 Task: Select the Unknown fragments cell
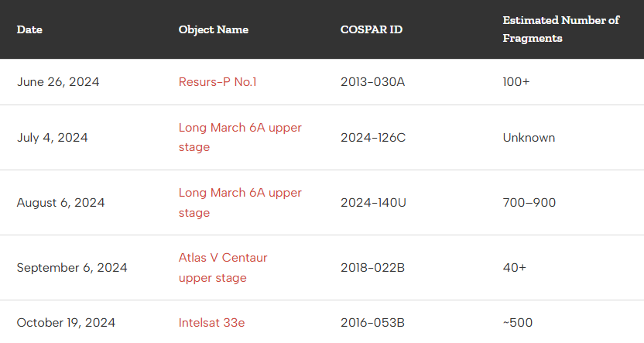click(529, 138)
